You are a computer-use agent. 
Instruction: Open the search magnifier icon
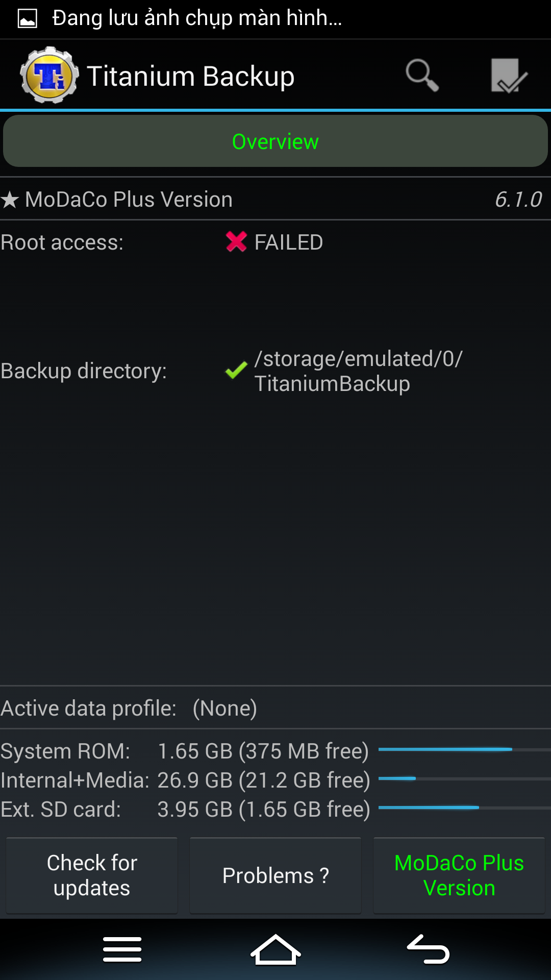(422, 76)
